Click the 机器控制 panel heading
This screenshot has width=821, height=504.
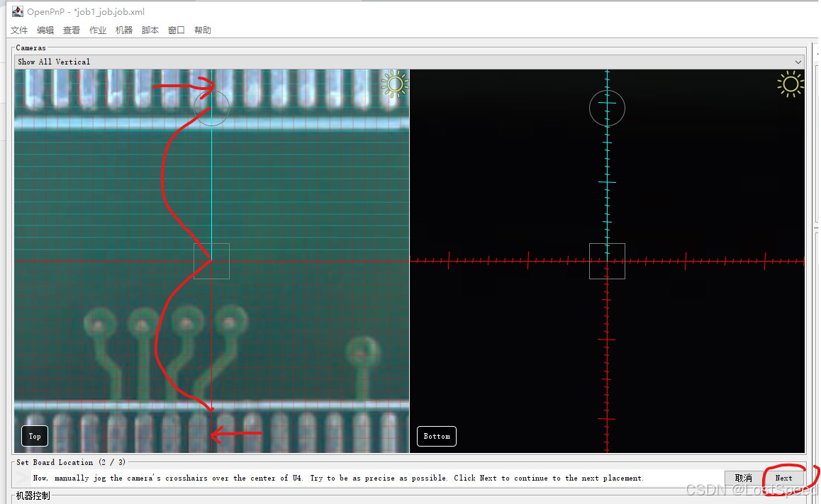33,495
